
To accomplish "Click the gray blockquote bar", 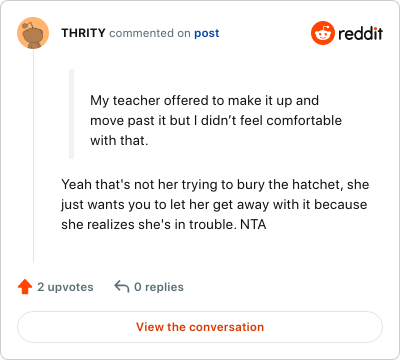I will [71, 114].
